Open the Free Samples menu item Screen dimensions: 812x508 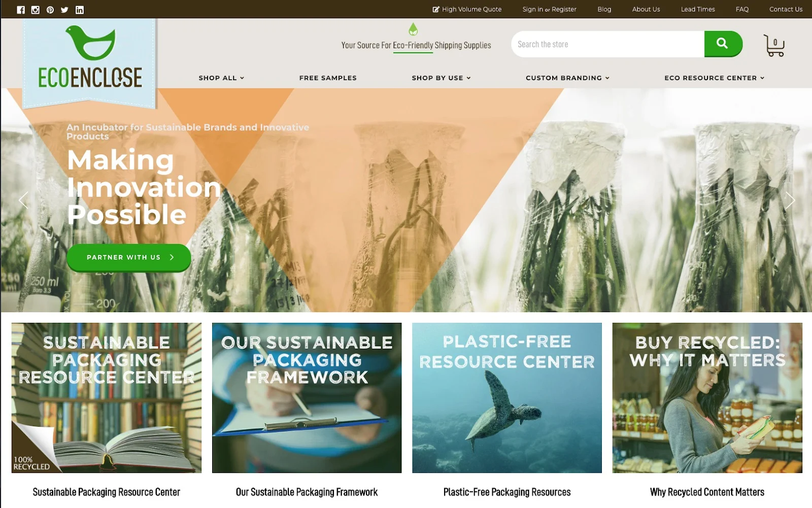[x=328, y=78]
